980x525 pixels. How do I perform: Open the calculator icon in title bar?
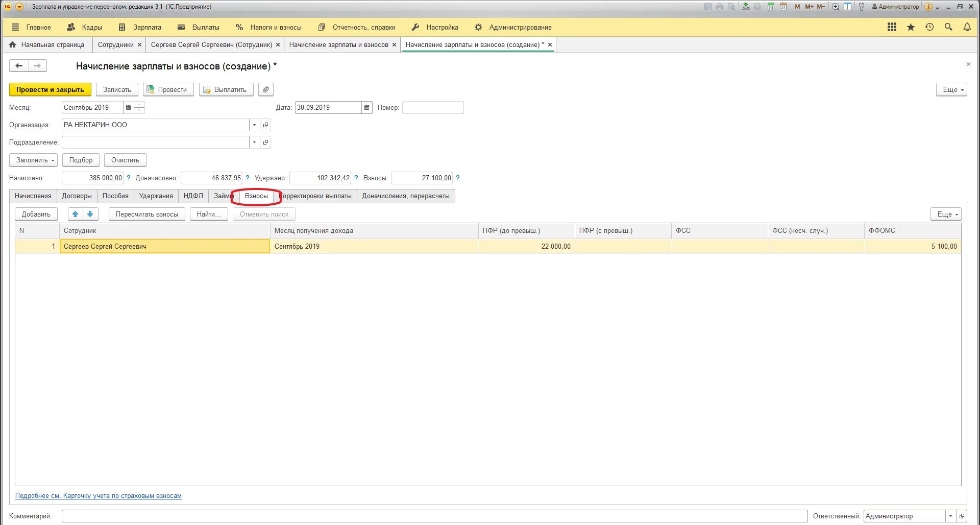click(771, 7)
